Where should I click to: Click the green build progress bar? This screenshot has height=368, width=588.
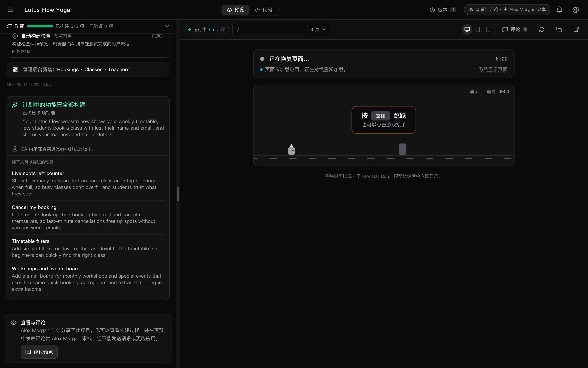tap(40, 26)
